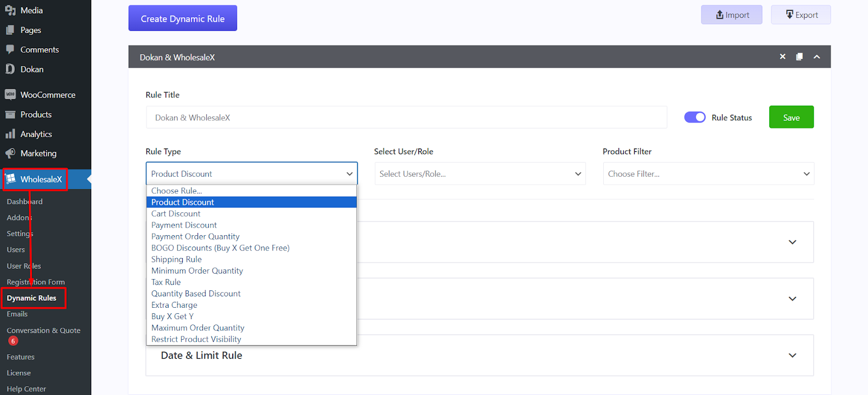
Task: Click the Import button
Action: pyautogui.click(x=731, y=15)
